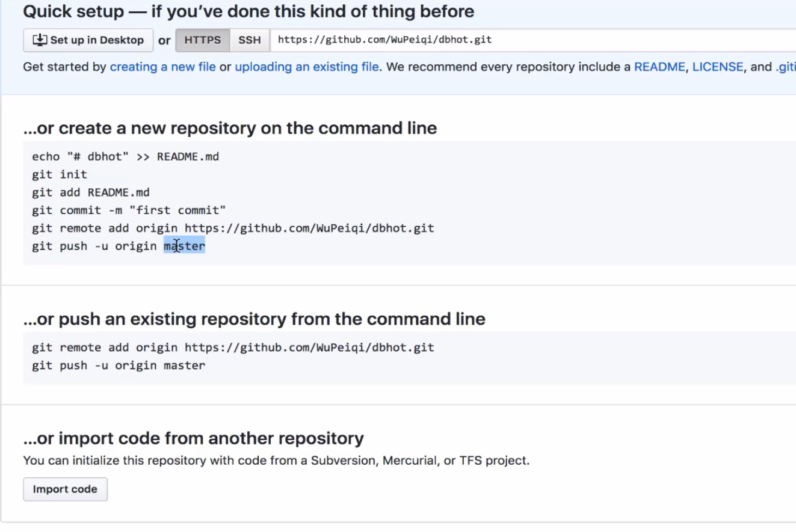Click the echo "# dbhot" >> README.md line
This screenshot has width=796, height=532.
[125, 157]
